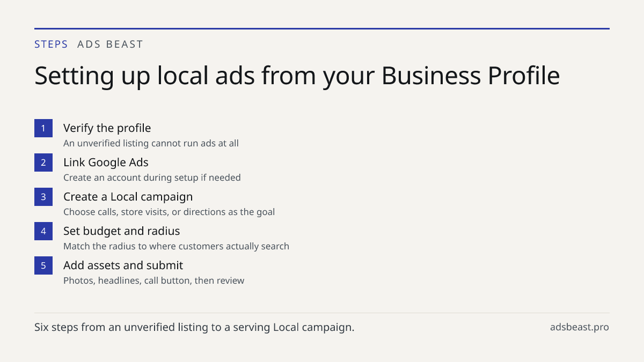Select 'Verify the profile' heading
Viewport: 644px width, 362px height.
point(107,128)
